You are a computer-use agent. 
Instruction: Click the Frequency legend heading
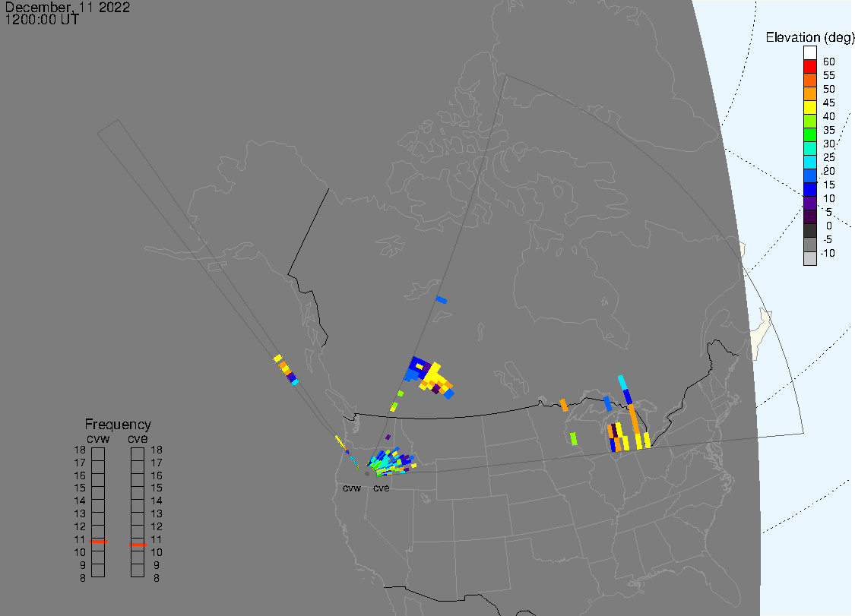tap(118, 425)
